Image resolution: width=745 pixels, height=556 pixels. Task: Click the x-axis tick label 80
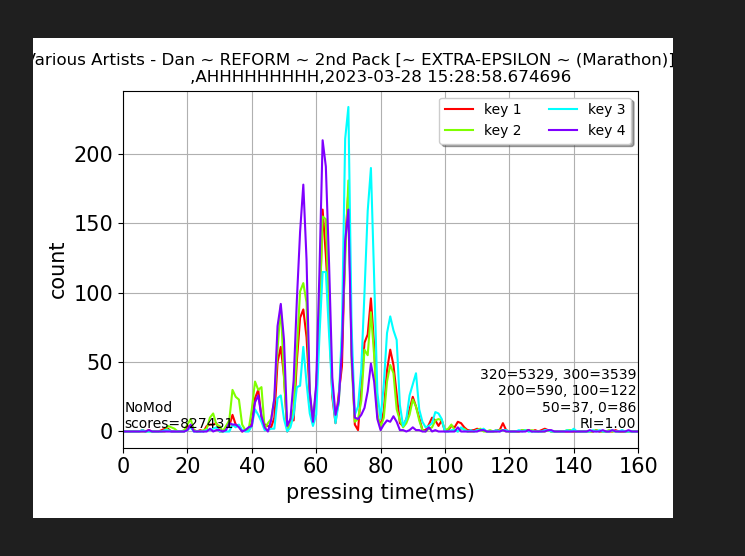point(381,466)
